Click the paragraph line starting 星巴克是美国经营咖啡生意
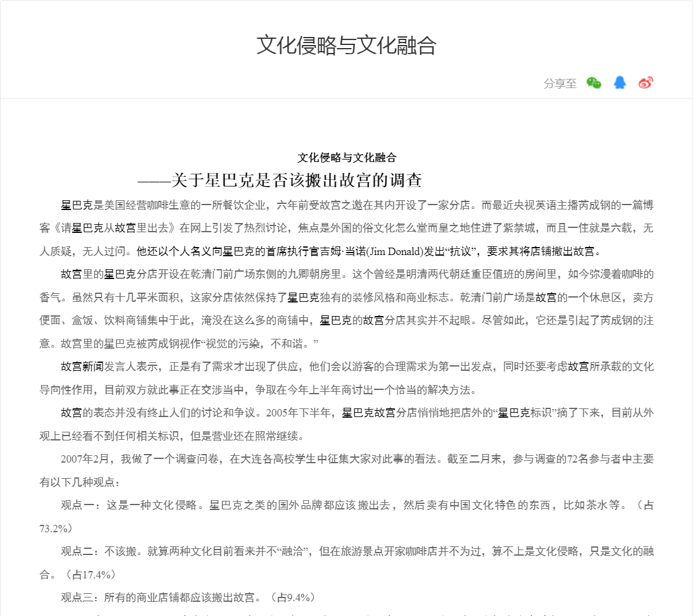Image resolution: width=693 pixels, height=616 pixels. [x=357, y=205]
